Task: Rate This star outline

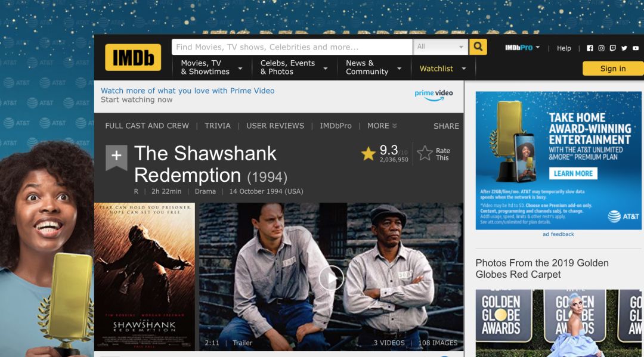Action: pos(425,154)
